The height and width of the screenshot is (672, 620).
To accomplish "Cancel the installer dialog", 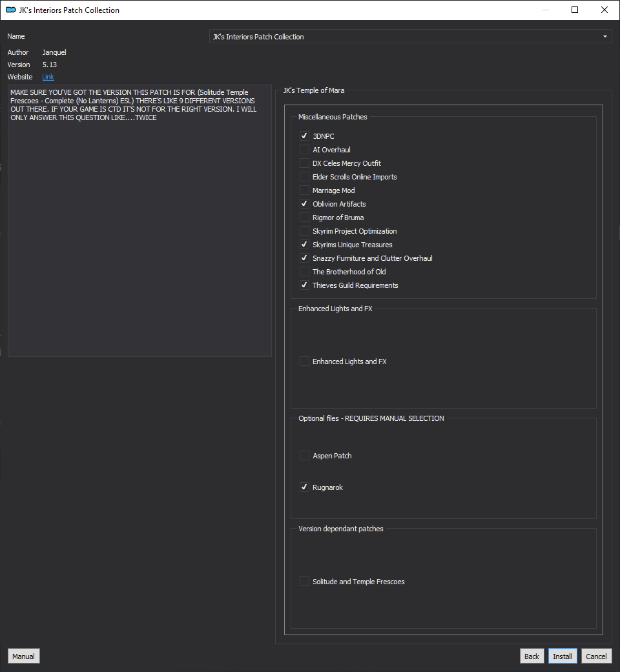I will pyautogui.click(x=596, y=656).
